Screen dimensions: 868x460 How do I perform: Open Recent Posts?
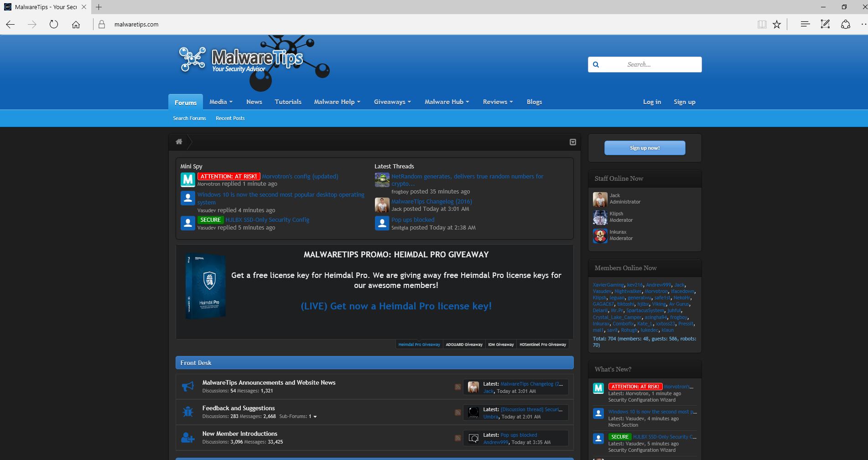(x=230, y=118)
